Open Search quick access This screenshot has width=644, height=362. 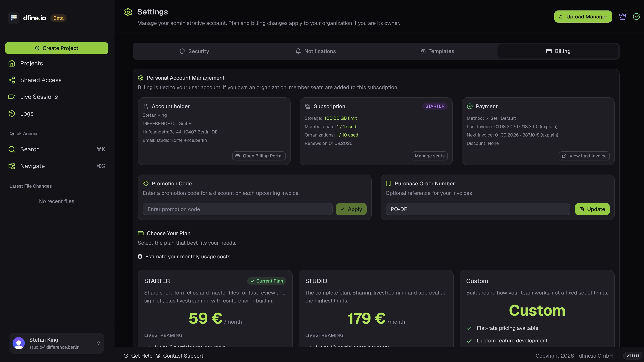click(x=56, y=149)
